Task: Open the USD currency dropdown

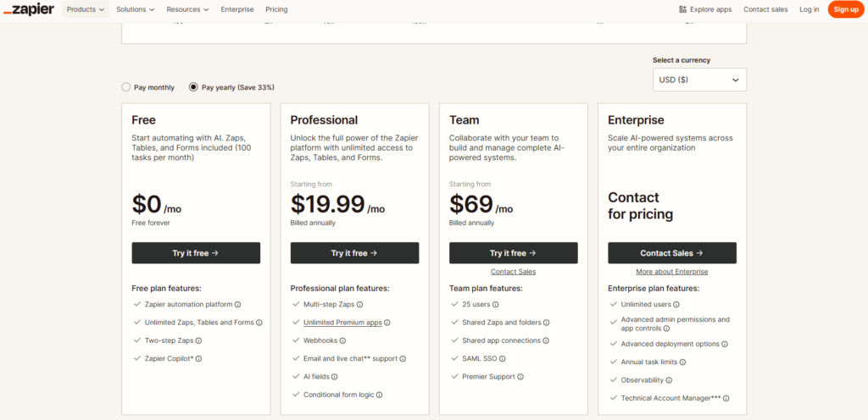Action: pyautogui.click(x=699, y=80)
